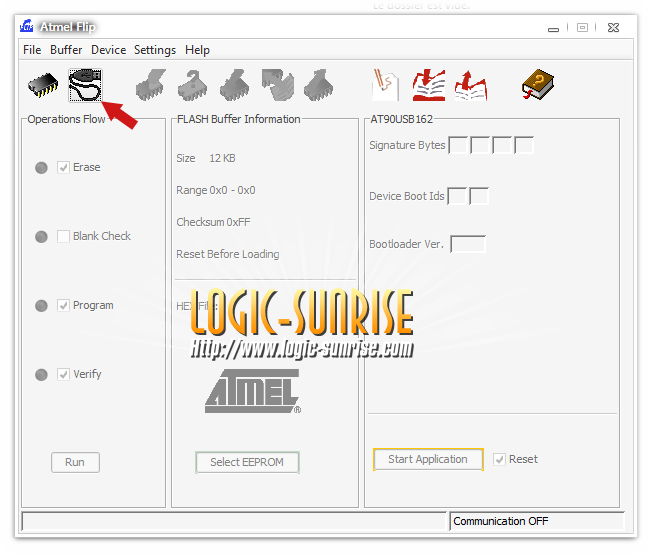Click the Reset Before Loading text
Viewport: 649px width, 554px height.
click(x=228, y=254)
